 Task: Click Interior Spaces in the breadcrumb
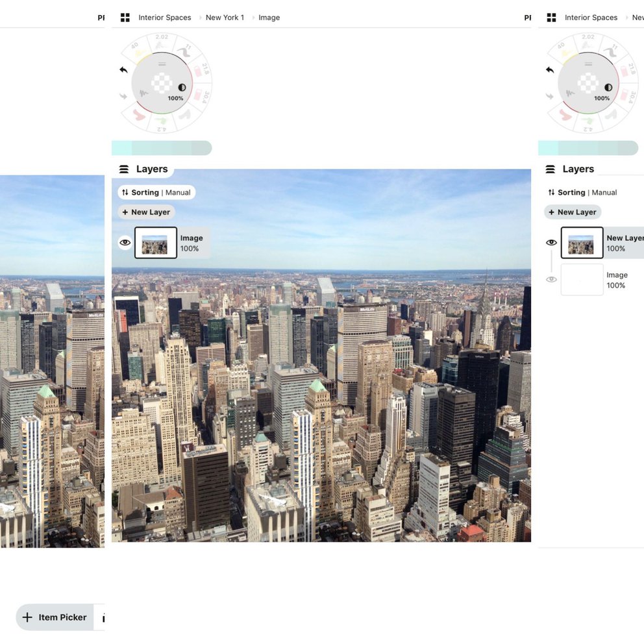point(165,18)
